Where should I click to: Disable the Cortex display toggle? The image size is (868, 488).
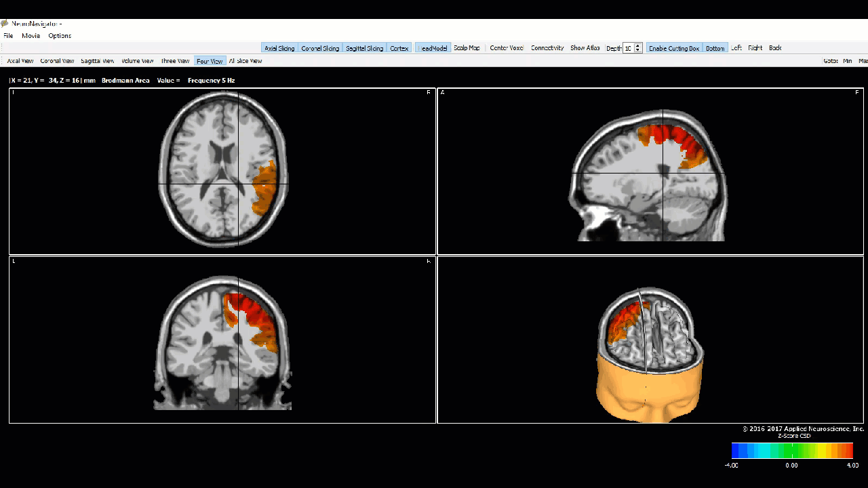point(399,48)
